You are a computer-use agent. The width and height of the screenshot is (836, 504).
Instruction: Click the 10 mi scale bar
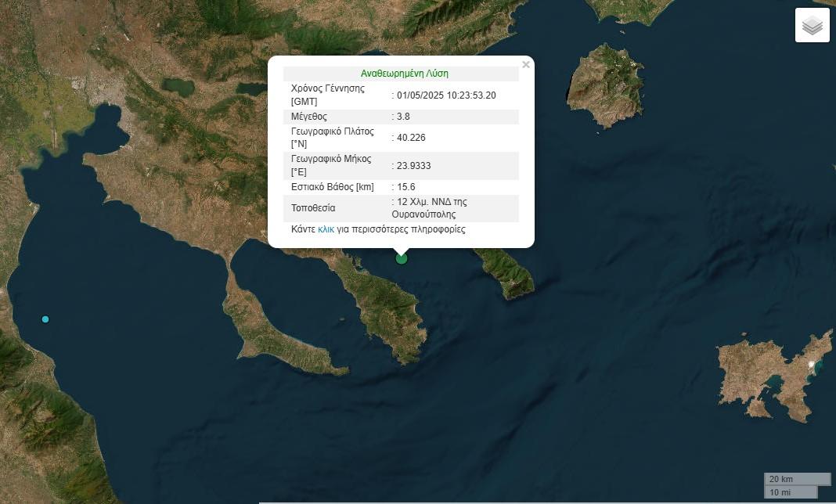(x=791, y=492)
